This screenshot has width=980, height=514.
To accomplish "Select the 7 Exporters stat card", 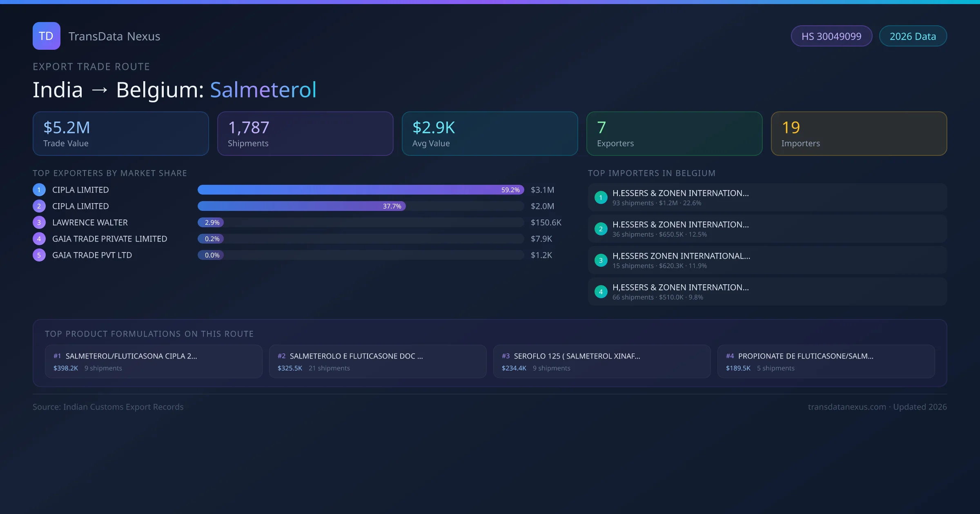I will pos(674,133).
